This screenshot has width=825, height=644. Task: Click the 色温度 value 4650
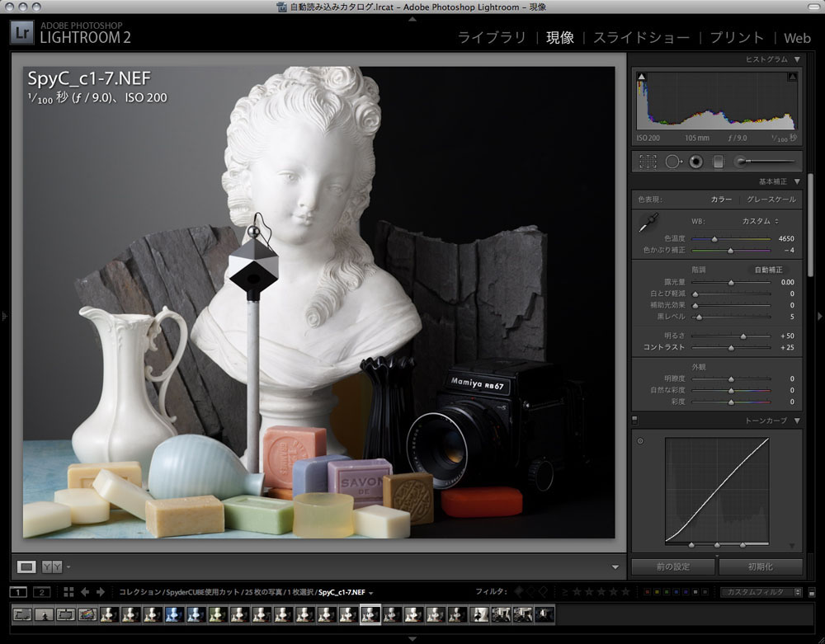[x=786, y=238]
